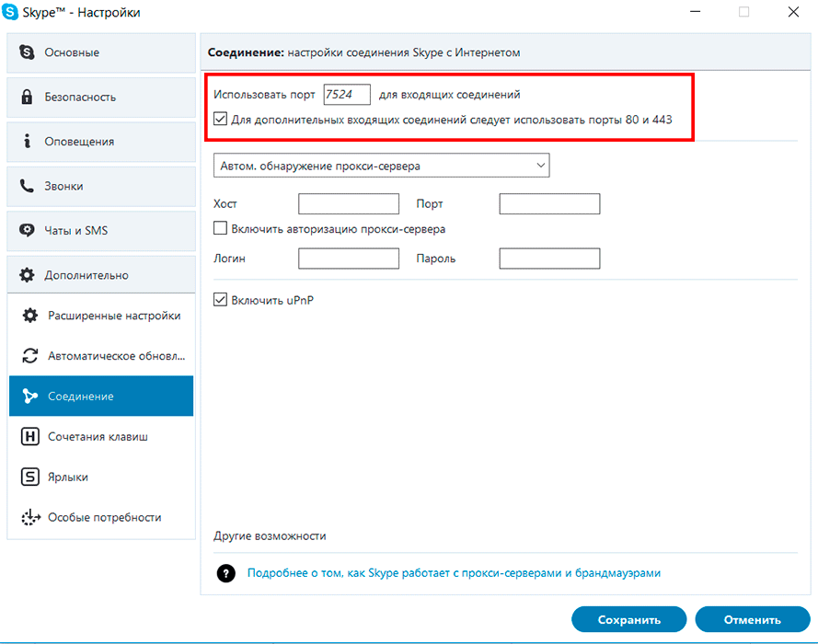Select Сочетания клавиш submenu item
Viewport: 818px width, 644px height.
(101, 436)
